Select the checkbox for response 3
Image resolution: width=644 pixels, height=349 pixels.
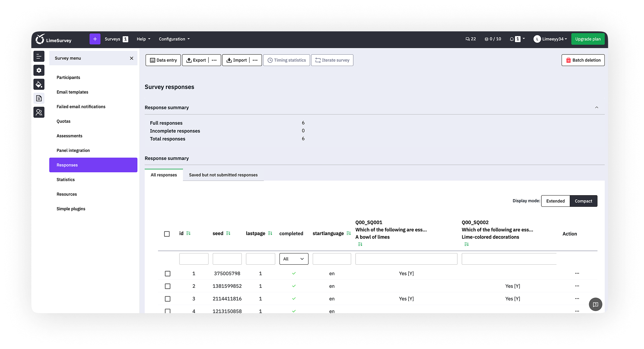click(x=168, y=299)
